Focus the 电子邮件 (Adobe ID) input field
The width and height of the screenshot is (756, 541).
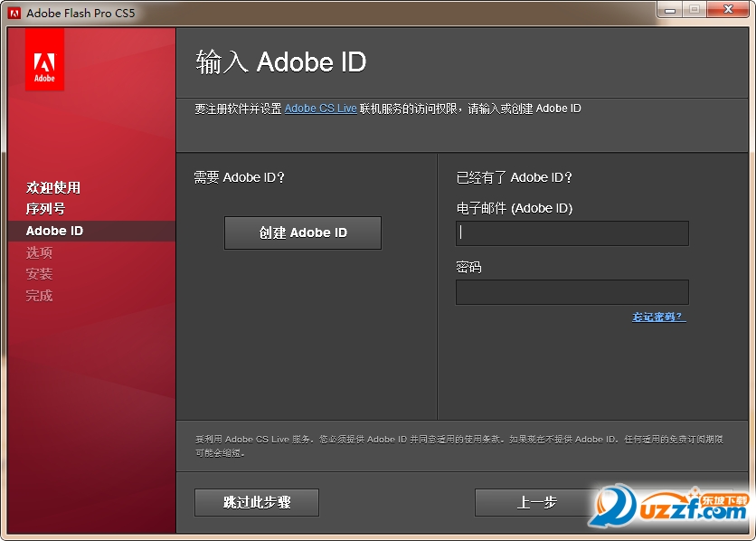coord(572,233)
